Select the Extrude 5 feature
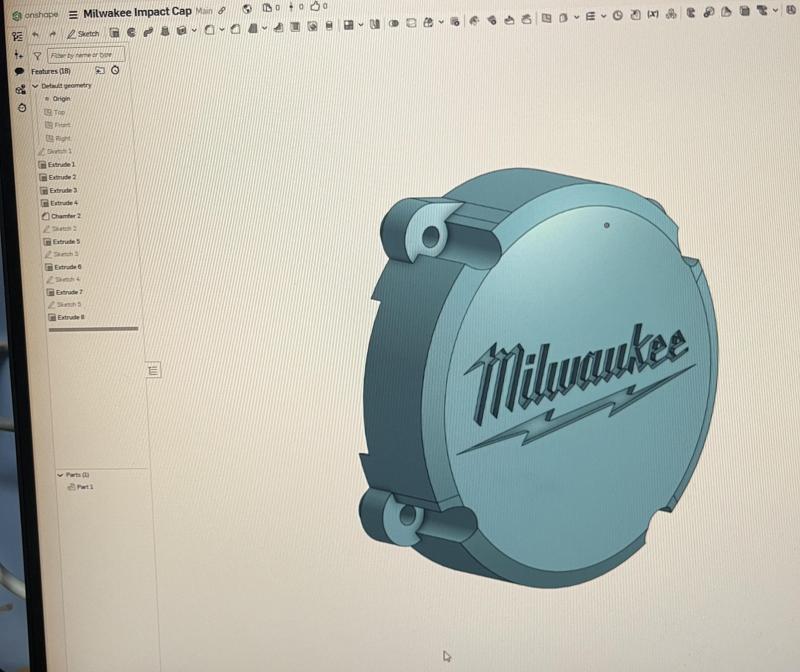This screenshot has width=800, height=672. tap(62, 241)
